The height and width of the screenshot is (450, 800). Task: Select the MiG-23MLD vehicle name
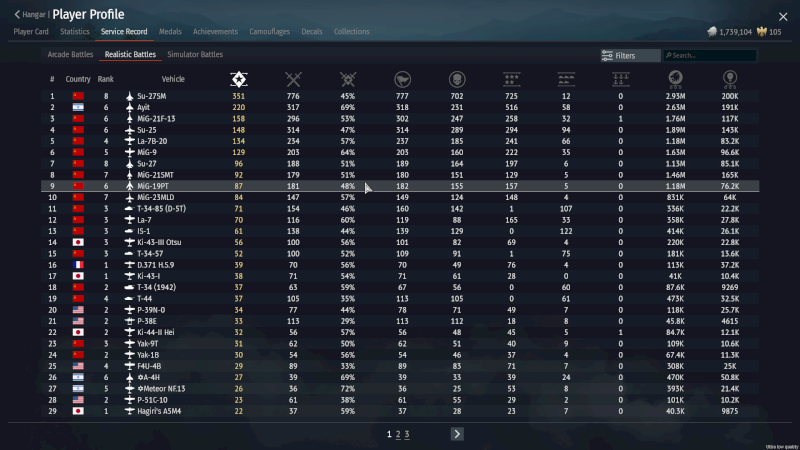click(156, 197)
